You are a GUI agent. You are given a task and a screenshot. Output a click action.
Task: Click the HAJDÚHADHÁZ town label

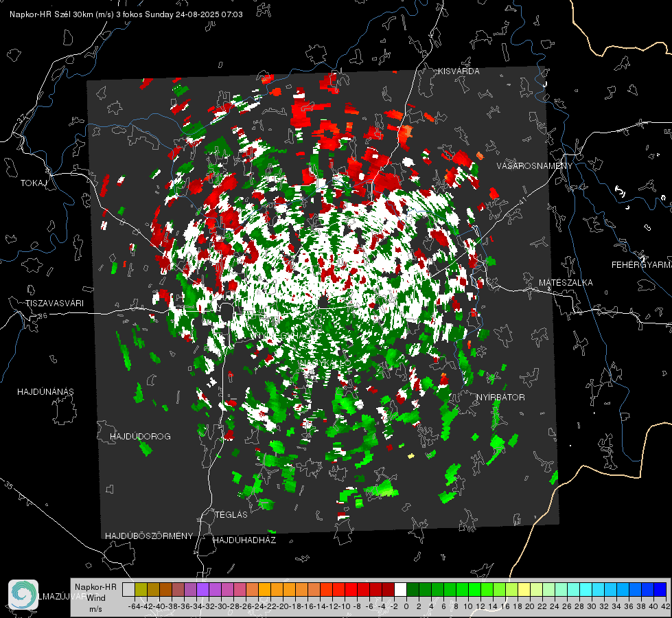click(x=244, y=540)
